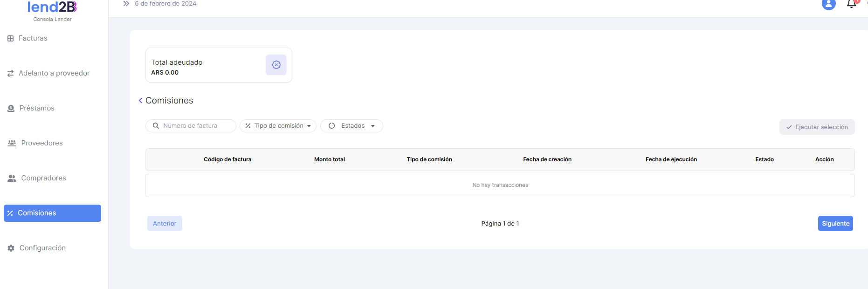Go to Compradores menu item
868x289 pixels.
click(43, 178)
